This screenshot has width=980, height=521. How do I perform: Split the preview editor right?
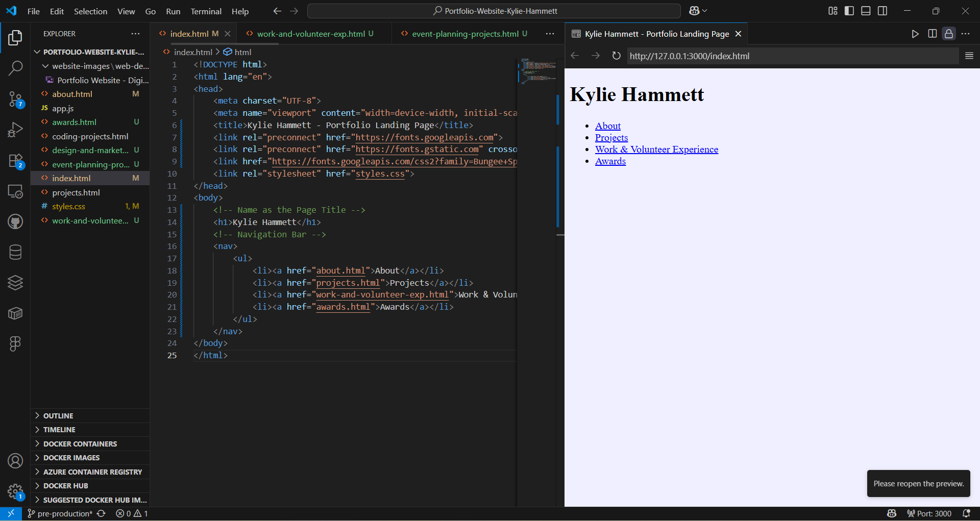tap(932, 34)
